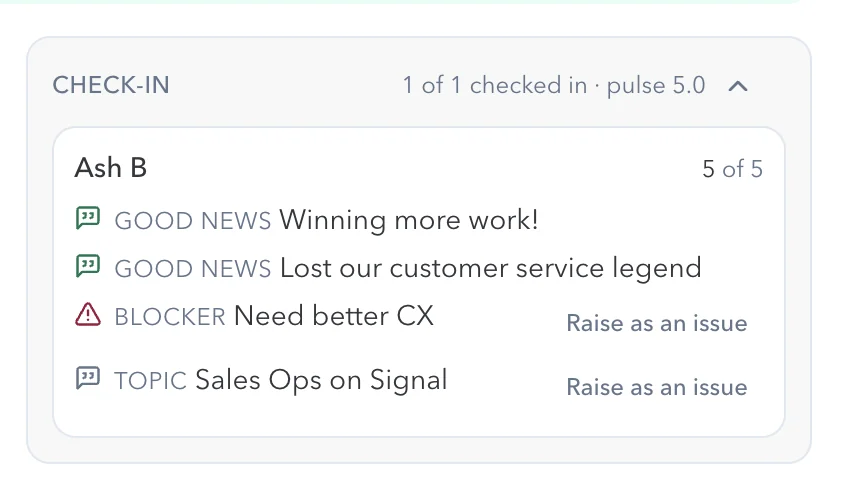Screen dimensions: 844x488
Task: Open the Winning more work! good news item
Action: tap(409, 220)
